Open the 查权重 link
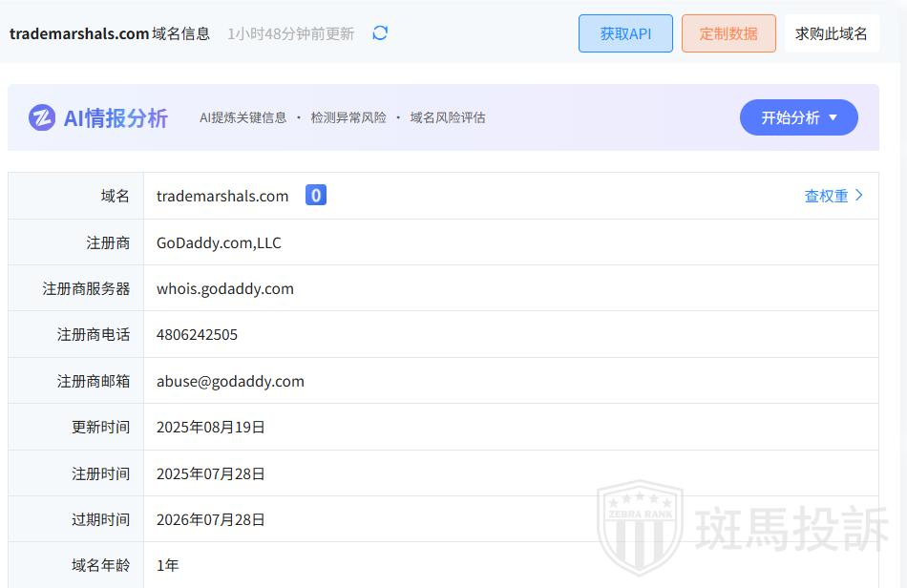 [826, 196]
